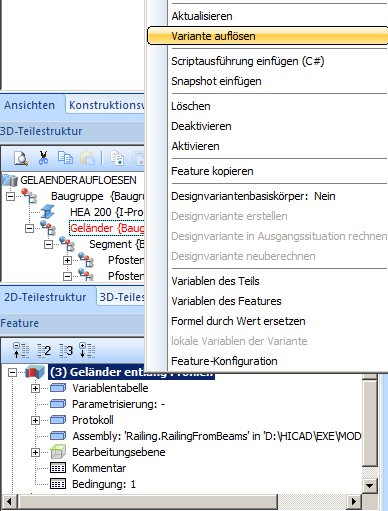Image resolution: width=388 pixels, height=511 pixels.
Task: Click the blue copy documents icon
Action: (65, 158)
